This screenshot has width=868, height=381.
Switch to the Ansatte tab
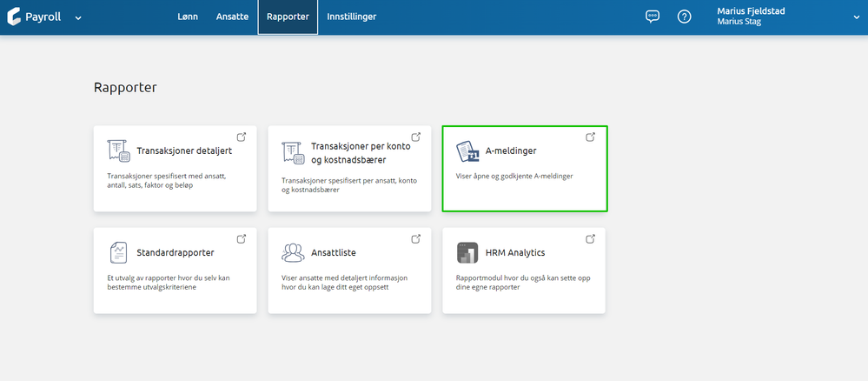click(x=232, y=17)
